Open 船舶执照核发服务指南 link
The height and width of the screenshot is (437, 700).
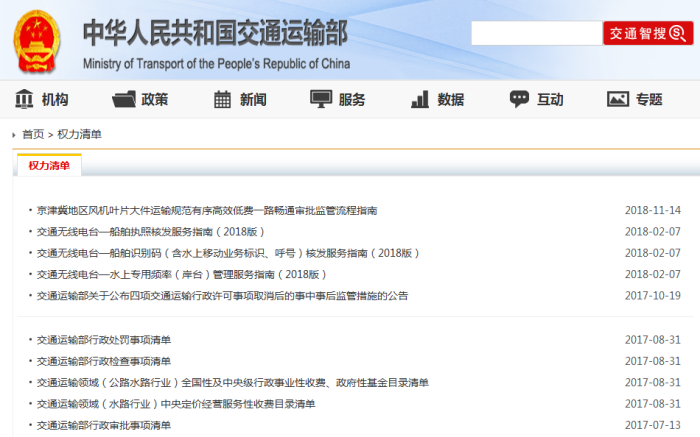click(151, 232)
